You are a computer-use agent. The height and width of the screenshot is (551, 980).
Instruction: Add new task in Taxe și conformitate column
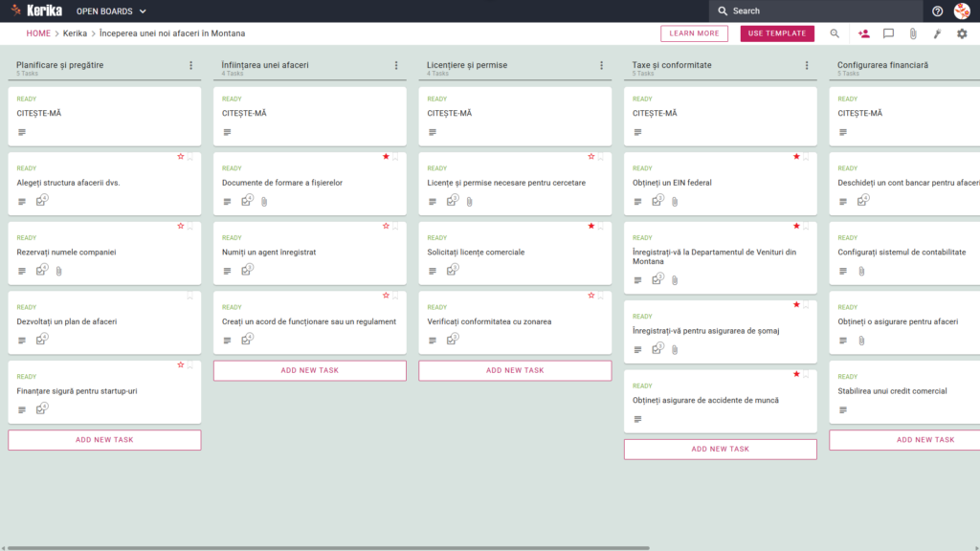[x=720, y=450]
